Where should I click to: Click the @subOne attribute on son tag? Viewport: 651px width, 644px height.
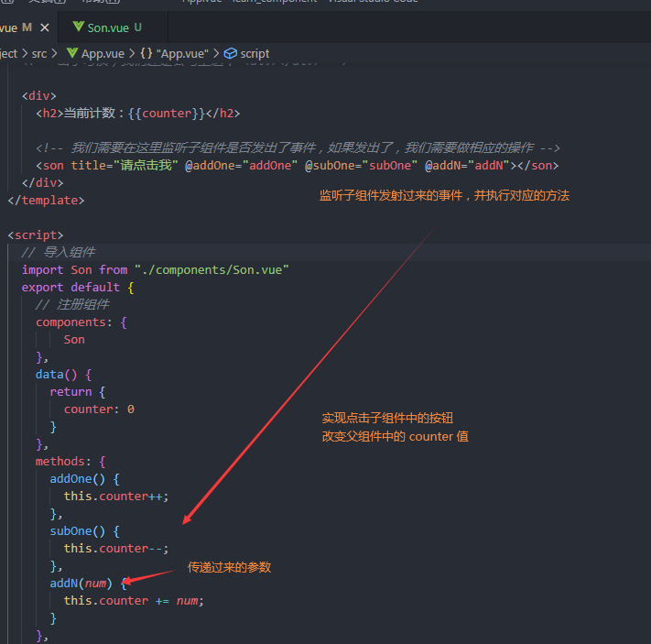(x=361, y=166)
